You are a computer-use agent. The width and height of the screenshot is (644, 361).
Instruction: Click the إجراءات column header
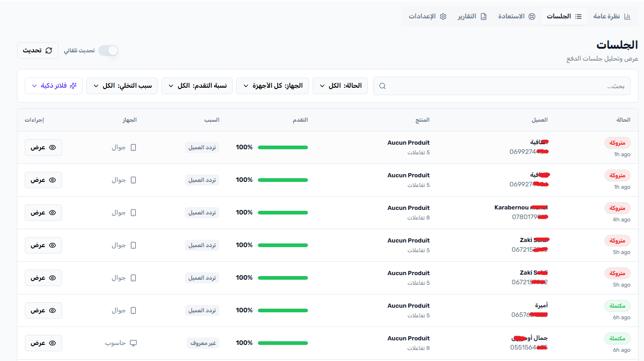pyautogui.click(x=34, y=120)
